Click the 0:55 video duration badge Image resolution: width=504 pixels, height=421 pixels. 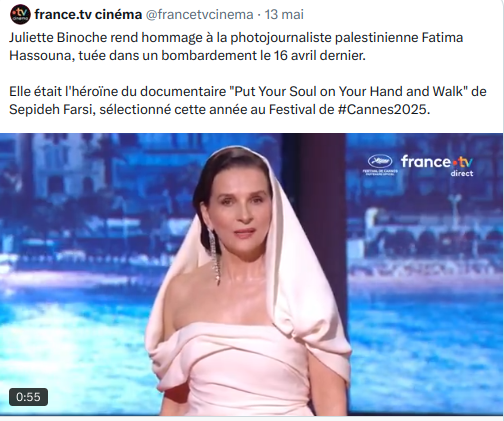(x=28, y=397)
